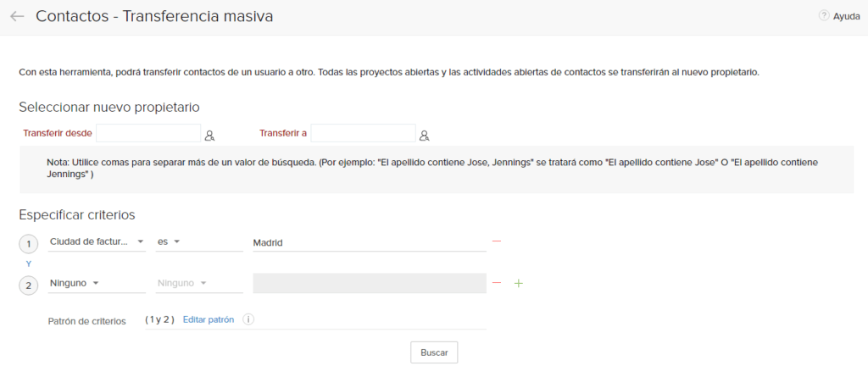Open the Ciudad de factur... field dropdown
The height and width of the screenshot is (377, 868).
[97, 242]
